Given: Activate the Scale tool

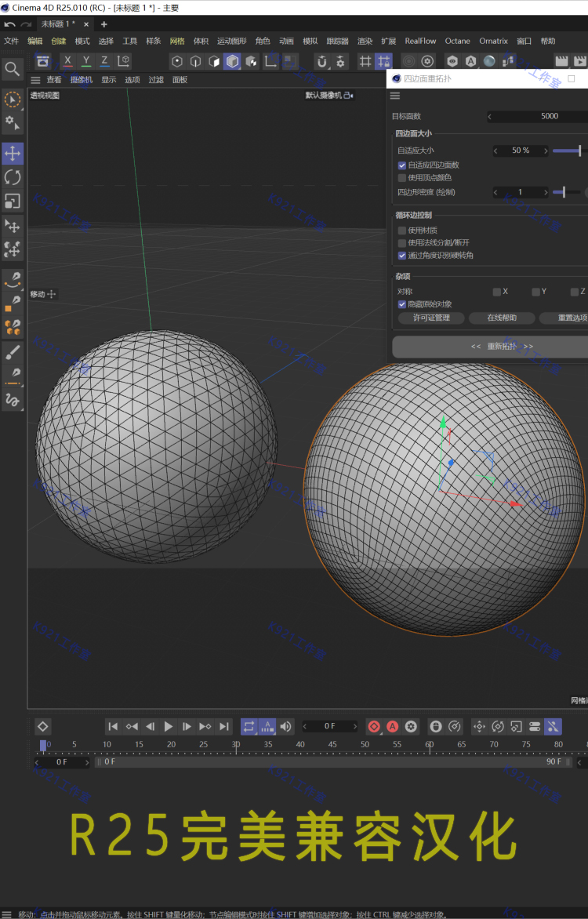Looking at the screenshot, I should [x=13, y=201].
